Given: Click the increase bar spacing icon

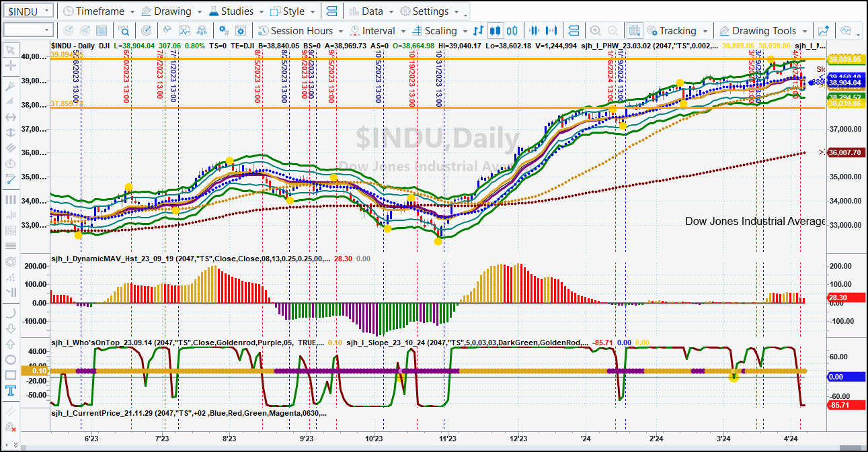Looking at the screenshot, I should click(x=551, y=30).
